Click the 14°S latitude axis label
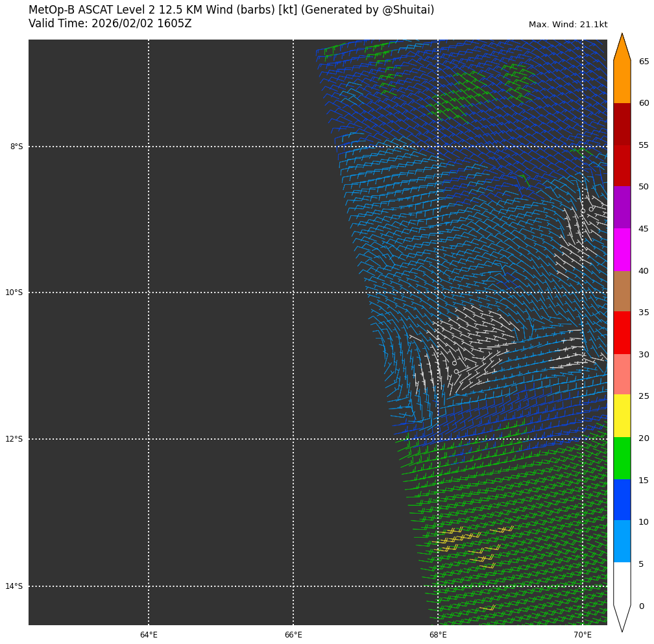The image size is (654, 644). (x=14, y=586)
